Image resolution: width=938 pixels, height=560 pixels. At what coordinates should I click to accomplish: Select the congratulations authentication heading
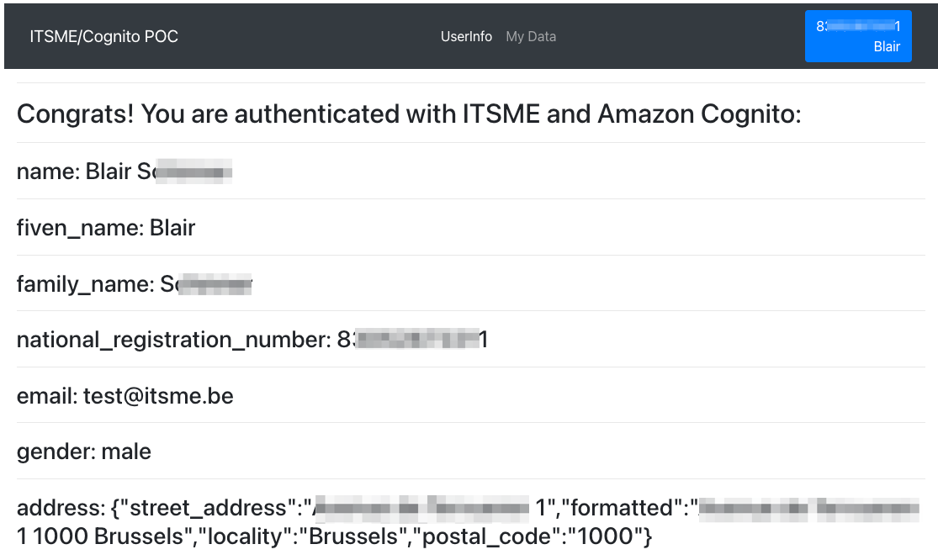(410, 114)
